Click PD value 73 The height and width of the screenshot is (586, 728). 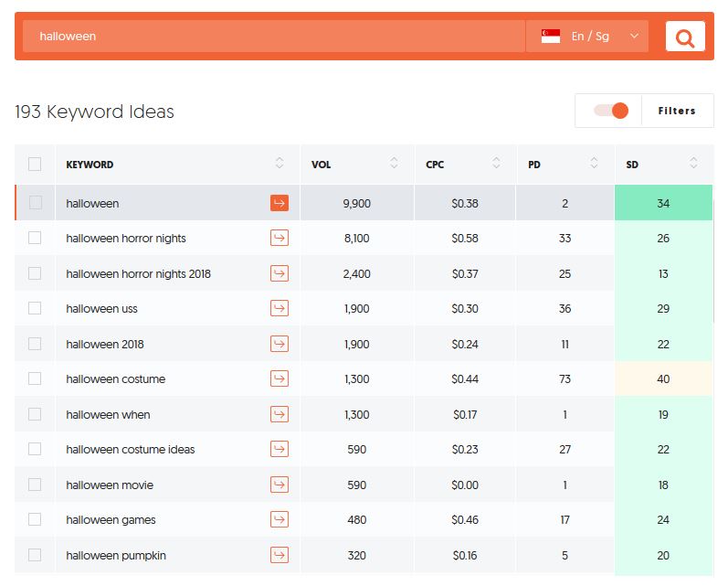pyautogui.click(x=564, y=379)
